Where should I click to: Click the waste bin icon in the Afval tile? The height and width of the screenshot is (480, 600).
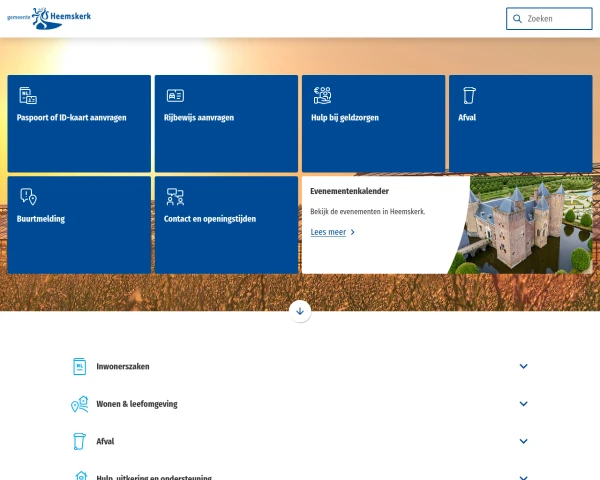(469, 95)
